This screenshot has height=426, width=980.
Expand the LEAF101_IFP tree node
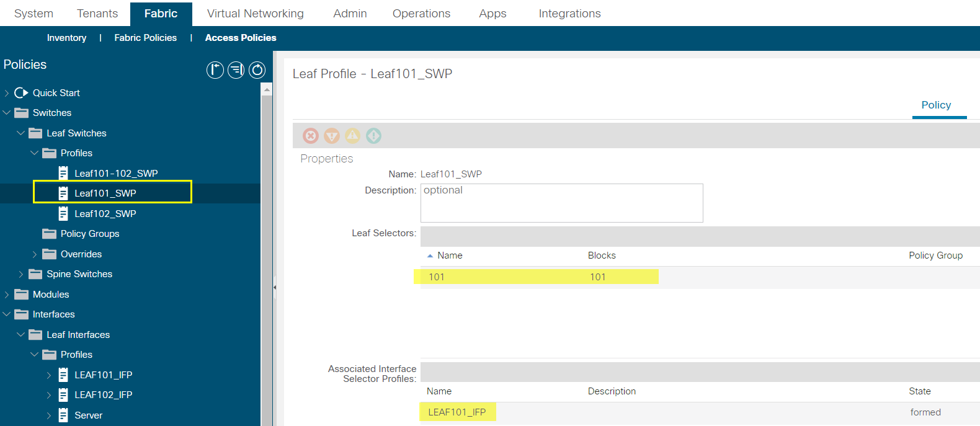pos(48,375)
